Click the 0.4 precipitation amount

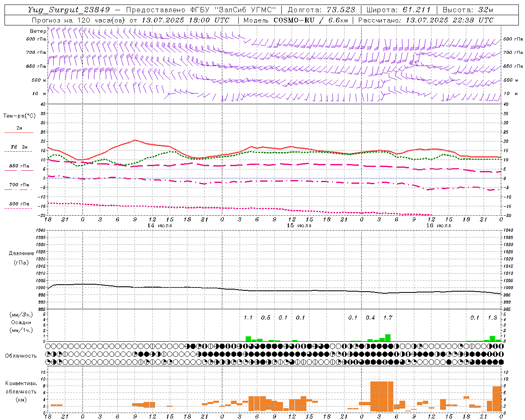click(x=370, y=317)
